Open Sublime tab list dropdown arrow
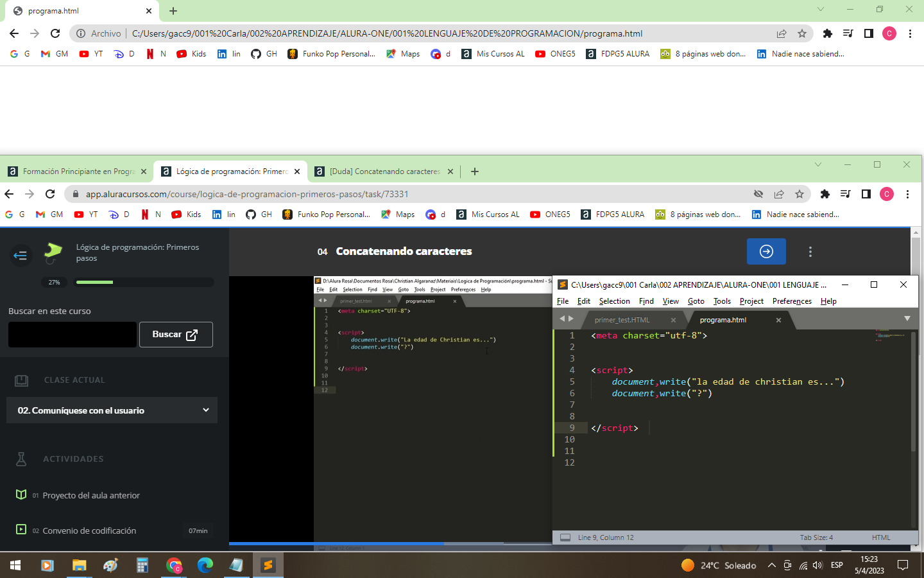This screenshot has height=578, width=924. (907, 319)
